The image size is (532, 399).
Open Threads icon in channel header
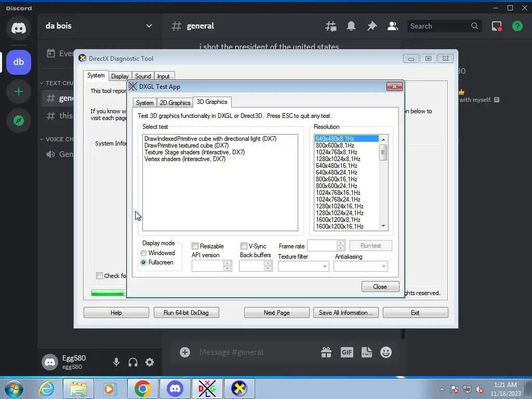click(331, 26)
